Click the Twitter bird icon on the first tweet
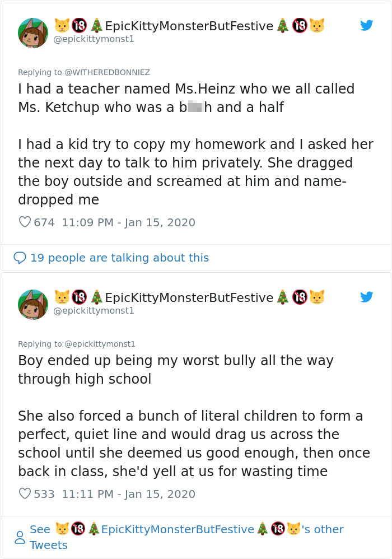Viewport: 392px width, 559px height. coord(367,25)
